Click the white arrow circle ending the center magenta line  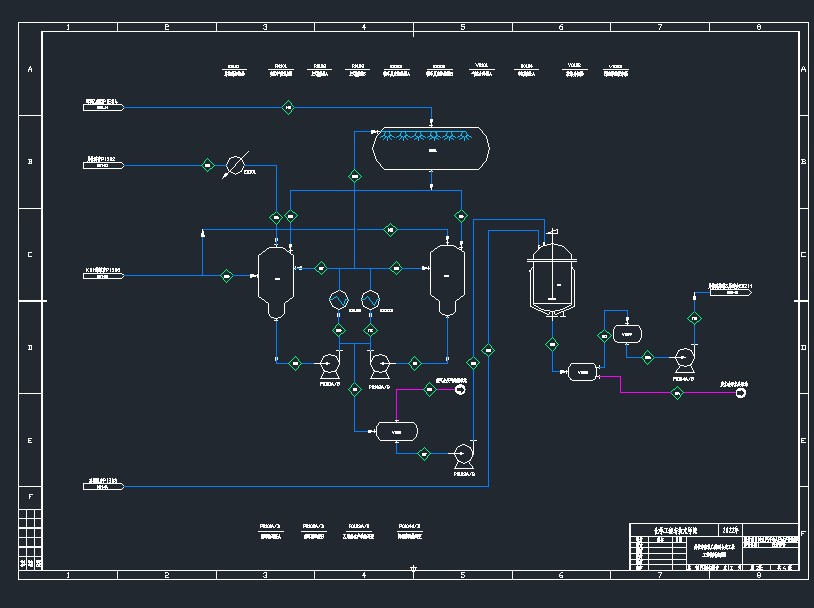pos(460,389)
